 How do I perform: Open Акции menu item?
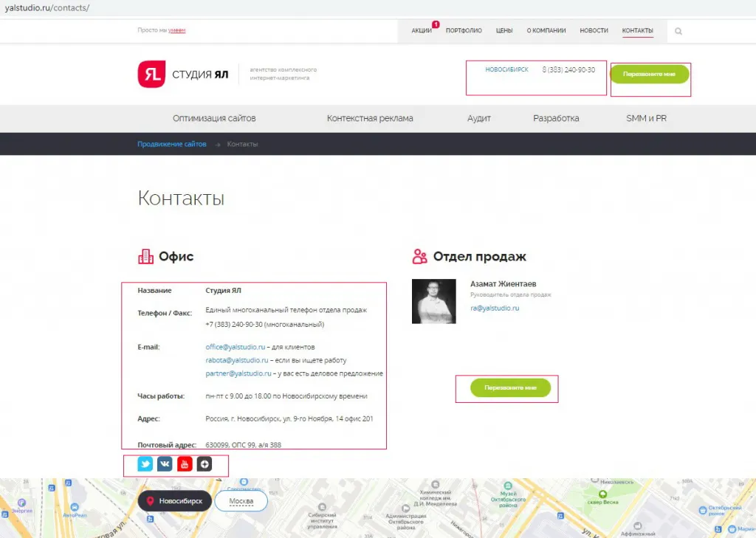[422, 30]
